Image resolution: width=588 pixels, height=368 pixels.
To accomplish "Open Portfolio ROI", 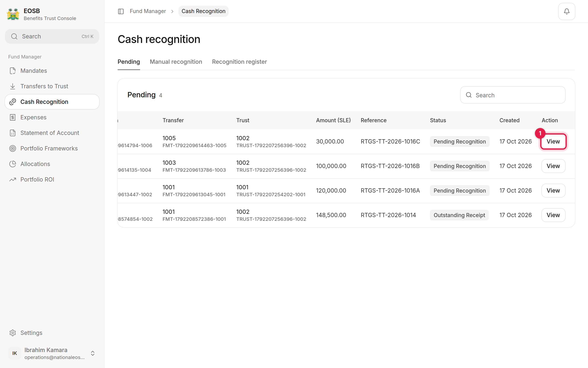I will (x=52, y=180).
